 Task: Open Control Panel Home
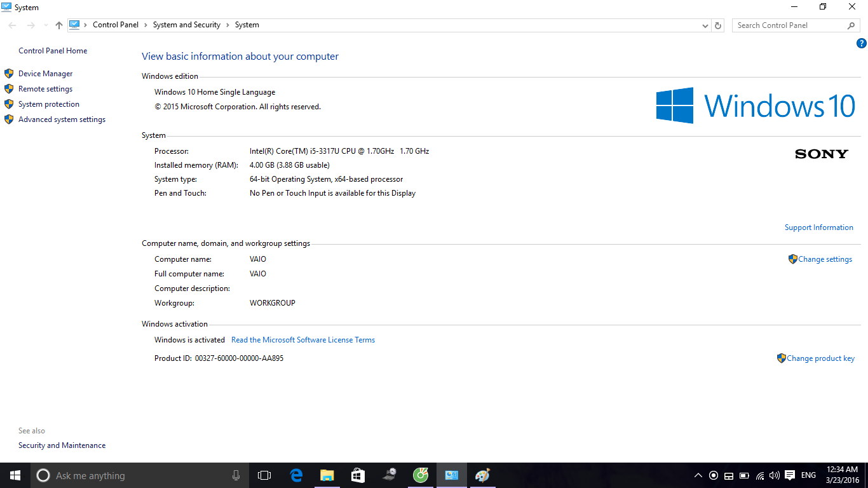point(53,51)
